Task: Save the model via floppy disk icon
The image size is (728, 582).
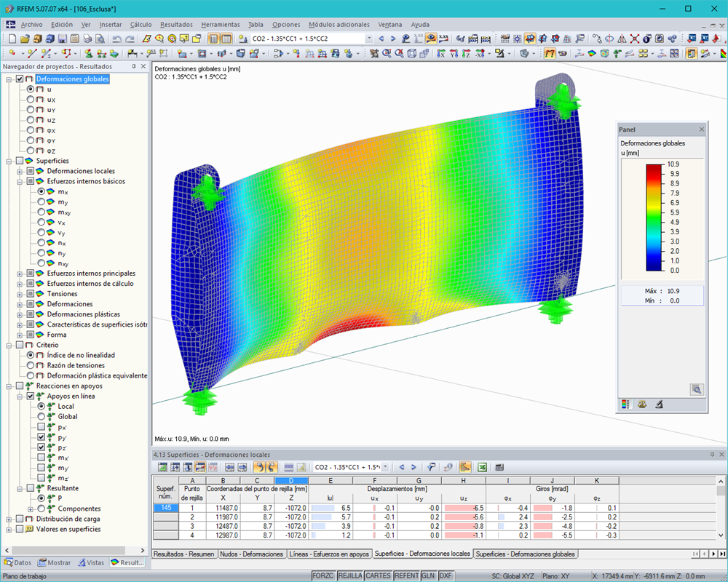Action: click(62, 39)
